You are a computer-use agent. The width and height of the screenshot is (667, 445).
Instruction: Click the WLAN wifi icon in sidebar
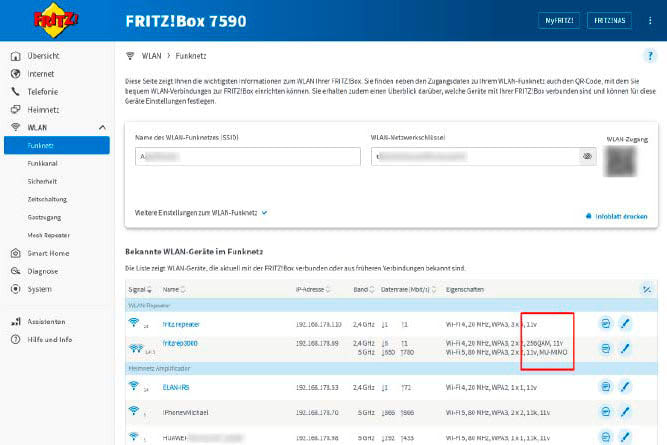[15, 127]
